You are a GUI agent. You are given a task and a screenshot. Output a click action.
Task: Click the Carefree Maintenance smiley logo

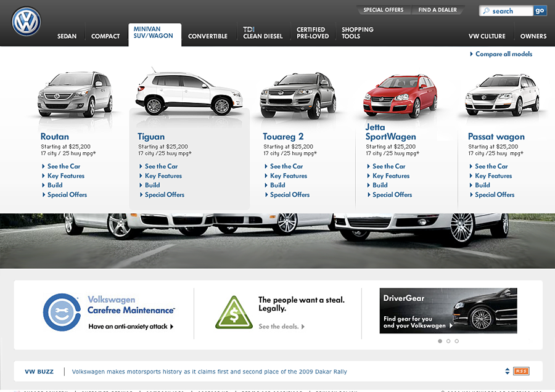[x=62, y=312]
